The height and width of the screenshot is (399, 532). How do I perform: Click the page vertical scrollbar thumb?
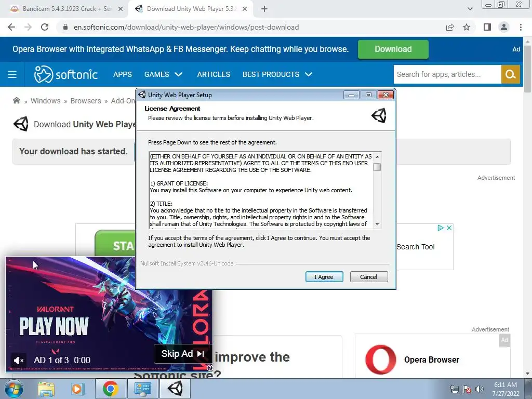click(527, 68)
